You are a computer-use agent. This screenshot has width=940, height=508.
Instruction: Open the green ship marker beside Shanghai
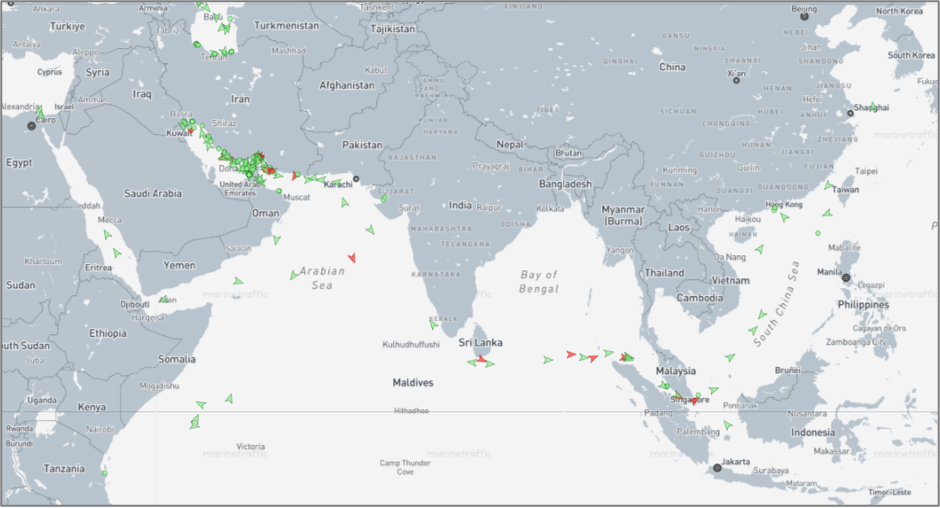pyautogui.click(x=873, y=107)
